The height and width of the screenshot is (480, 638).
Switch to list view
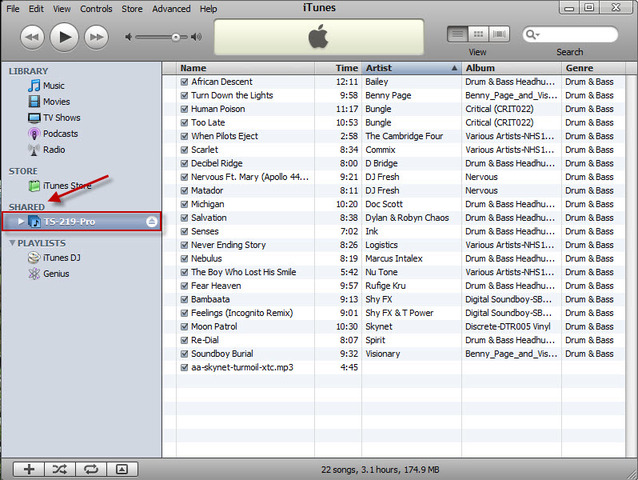coord(458,34)
